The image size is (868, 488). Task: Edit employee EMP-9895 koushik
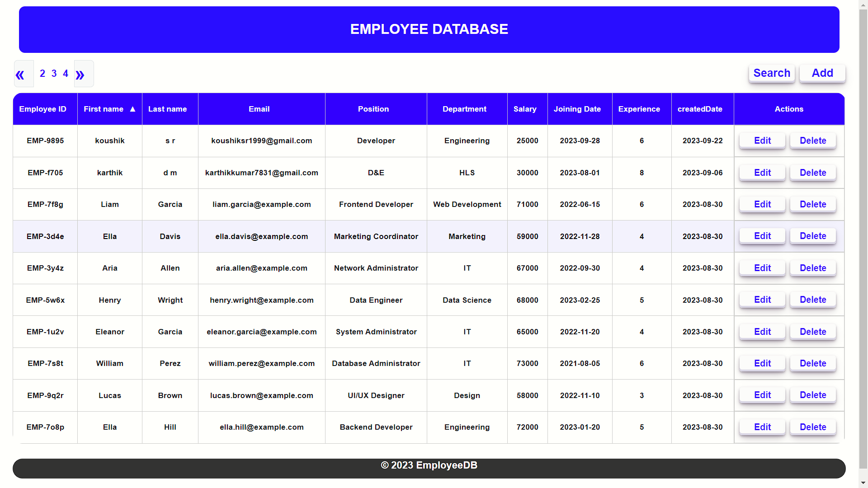[762, 141]
